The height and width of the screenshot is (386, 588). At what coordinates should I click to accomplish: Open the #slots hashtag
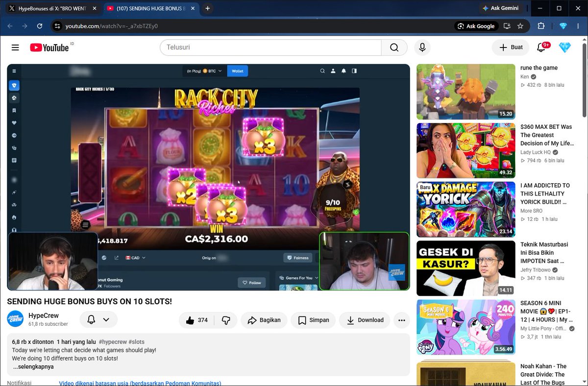click(x=137, y=342)
